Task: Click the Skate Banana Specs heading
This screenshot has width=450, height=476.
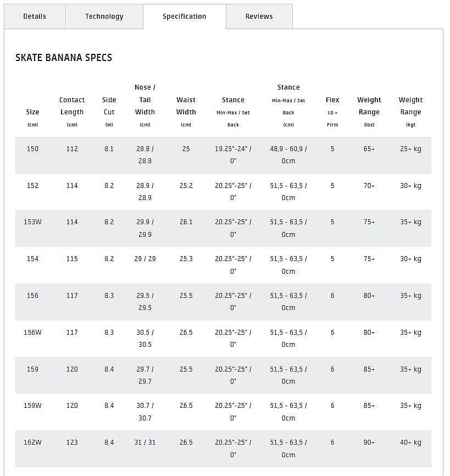Action: (x=64, y=58)
